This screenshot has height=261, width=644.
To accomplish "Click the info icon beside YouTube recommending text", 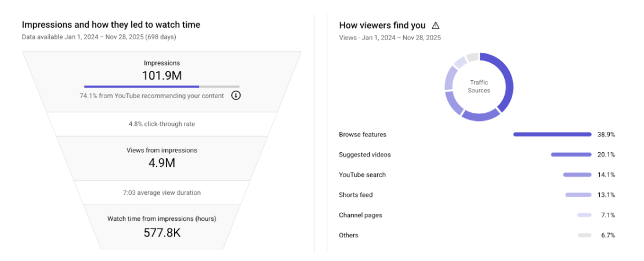I will click(x=236, y=95).
